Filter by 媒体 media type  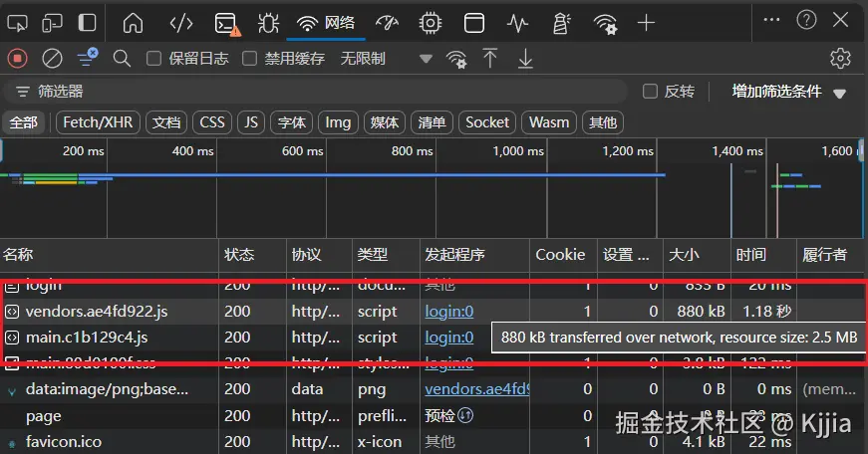385,122
